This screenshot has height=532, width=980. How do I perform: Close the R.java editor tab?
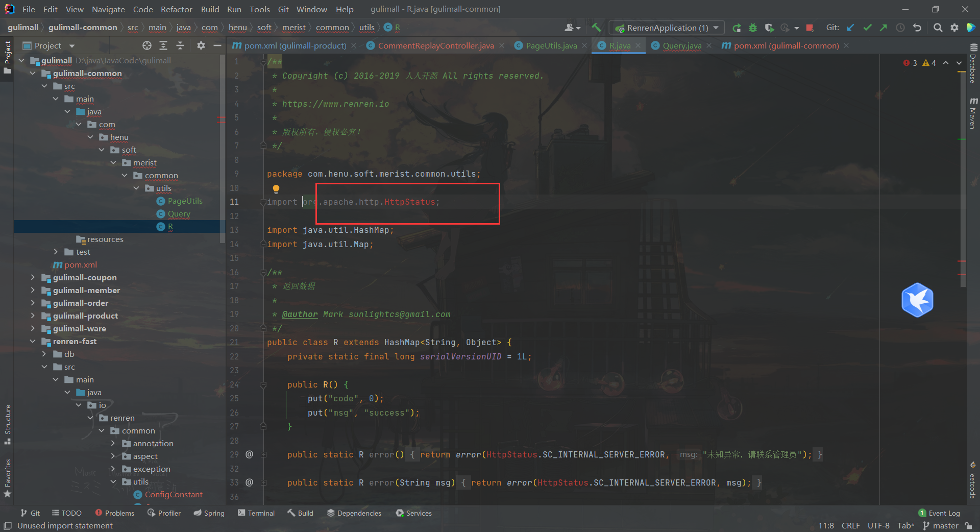click(638, 45)
